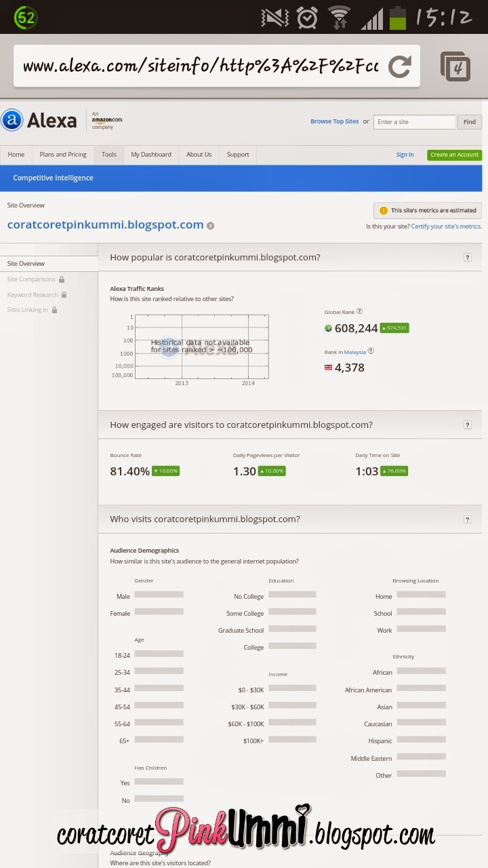
Task: Open the Tools menu tab
Action: [109, 155]
